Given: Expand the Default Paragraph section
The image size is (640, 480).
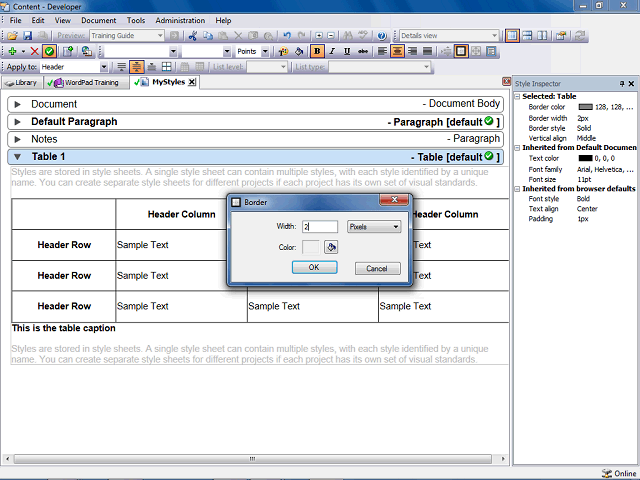Looking at the screenshot, I should coord(17,122).
